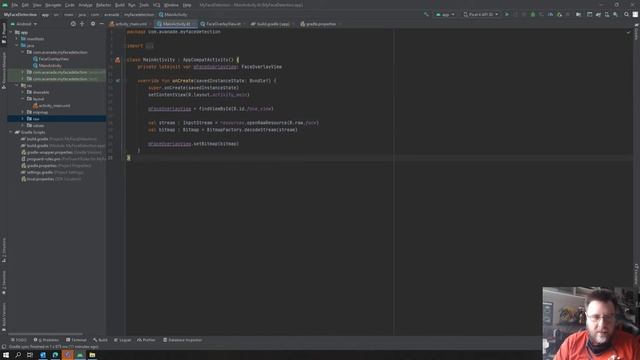Open the Build menu
The image size is (640, 360).
pyautogui.click(x=120, y=5)
